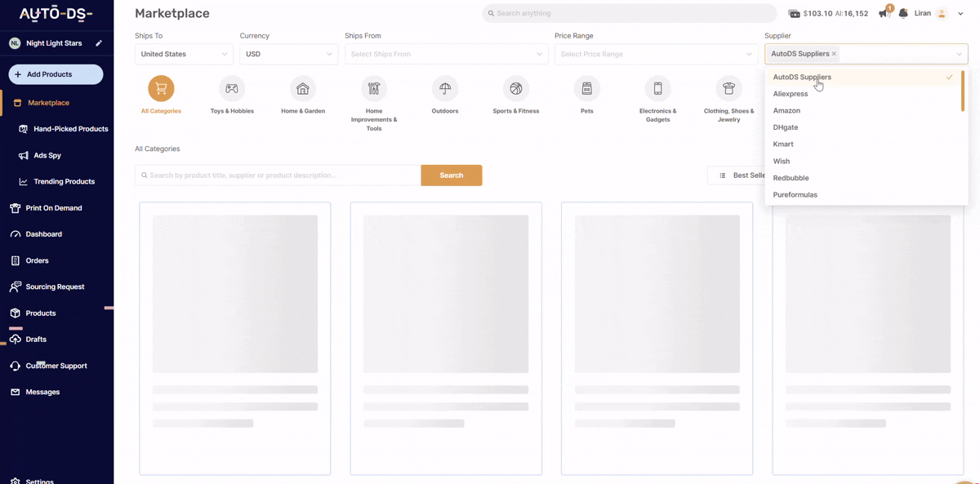Image resolution: width=980 pixels, height=484 pixels.
Task: Select Electronics & Gadgets phone icon
Action: pyautogui.click(x=658, y=88)
